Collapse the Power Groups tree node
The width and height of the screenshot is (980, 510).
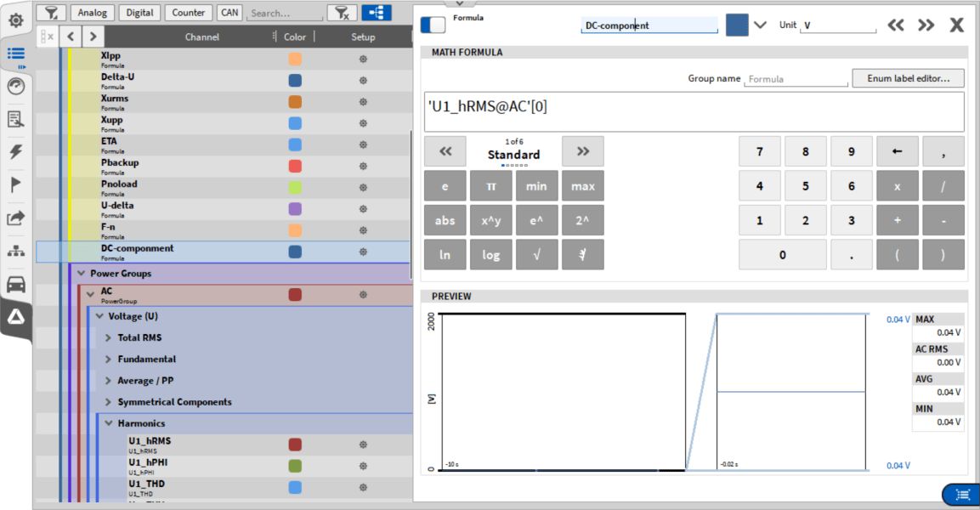pos(82,274)
